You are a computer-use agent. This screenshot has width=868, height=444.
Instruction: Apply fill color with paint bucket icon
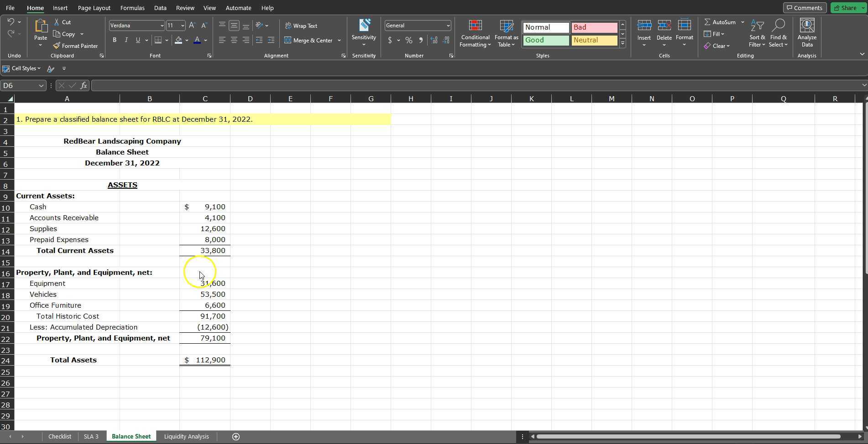(178, 40)
